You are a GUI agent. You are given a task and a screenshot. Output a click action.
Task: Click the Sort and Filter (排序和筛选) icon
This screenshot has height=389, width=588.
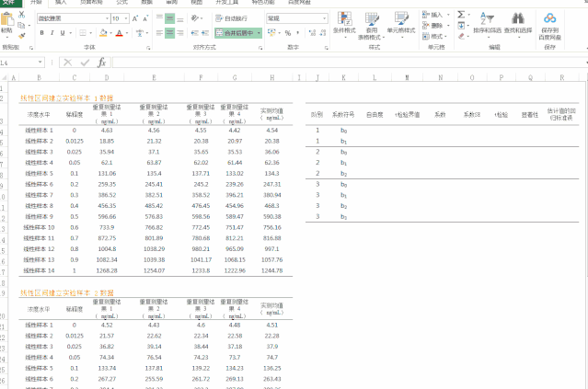pos(489,23)
